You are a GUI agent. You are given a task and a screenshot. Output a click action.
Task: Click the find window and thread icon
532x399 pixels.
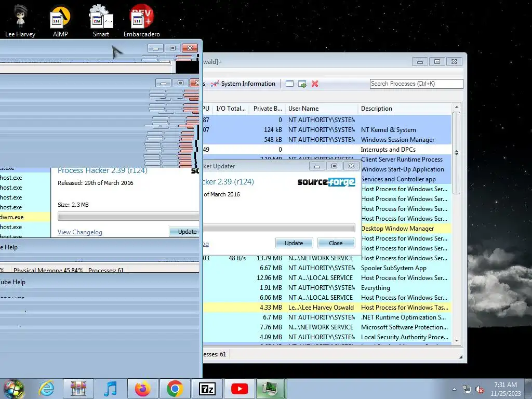point(302,84)
